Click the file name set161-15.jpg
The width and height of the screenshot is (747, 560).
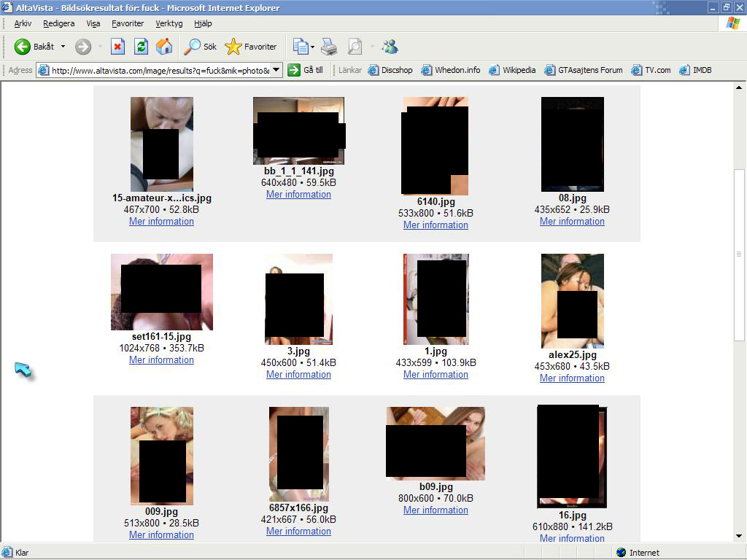(161, 337)
